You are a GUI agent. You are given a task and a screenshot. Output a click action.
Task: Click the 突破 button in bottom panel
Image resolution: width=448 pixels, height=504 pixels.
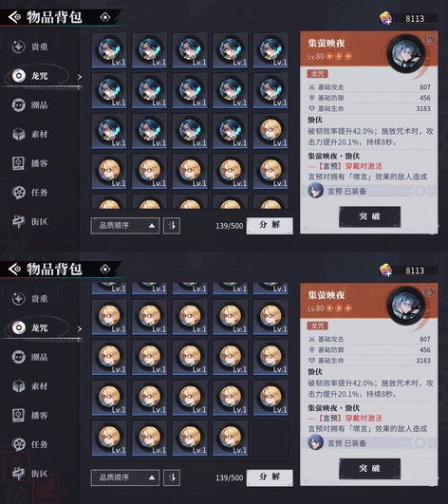tap(369, 469)
